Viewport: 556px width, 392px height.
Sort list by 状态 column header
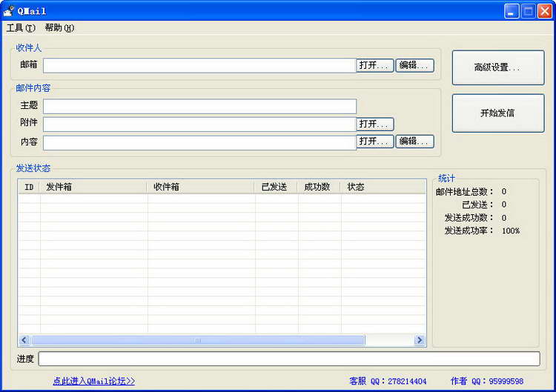[x=383, y=187]
